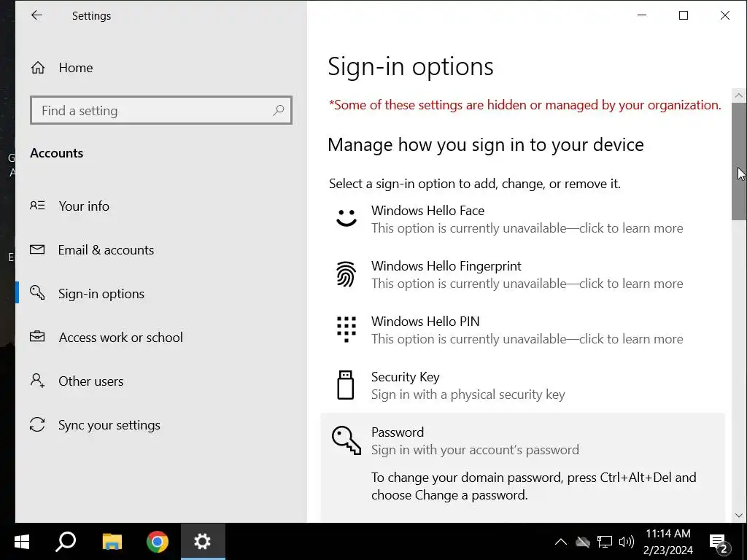Screen dimensions: 747x560
Task: Click the Password key icon
Action: point(347,440)
